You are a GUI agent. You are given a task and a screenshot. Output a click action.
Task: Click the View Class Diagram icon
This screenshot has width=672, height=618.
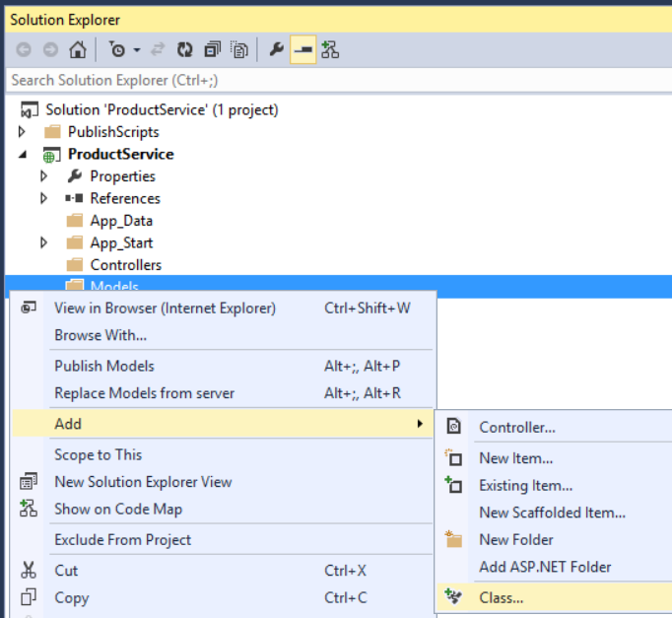click(x=331, y=50)
